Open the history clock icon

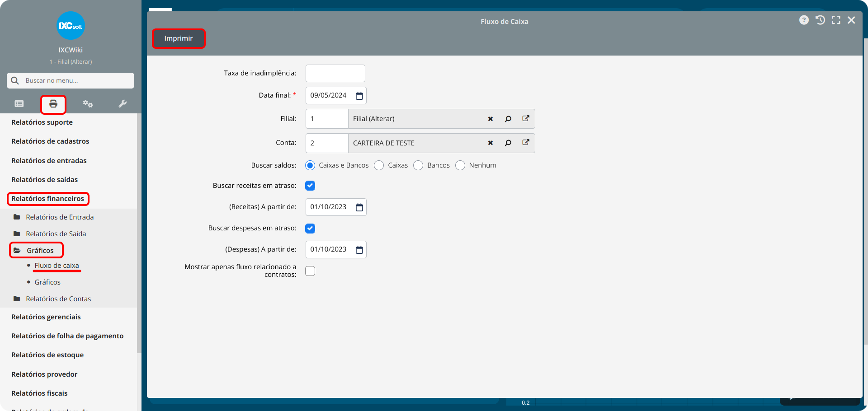pyautogui.click(x=820, y=20)
